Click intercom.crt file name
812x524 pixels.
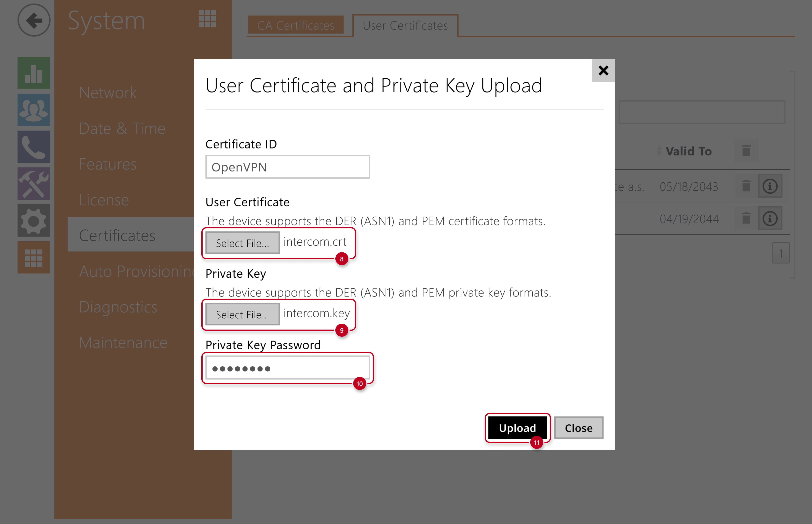click(315, 242)
